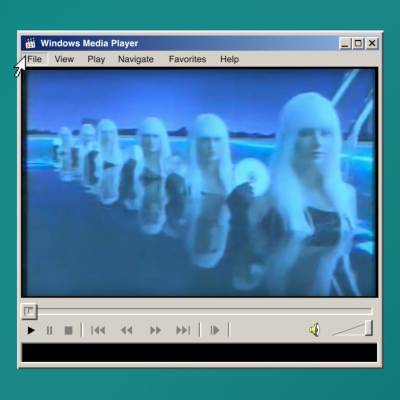Click the volume slider handle
Image resolution: width=400 pixels, height=400 pixels.
click(x=368, y=328)
